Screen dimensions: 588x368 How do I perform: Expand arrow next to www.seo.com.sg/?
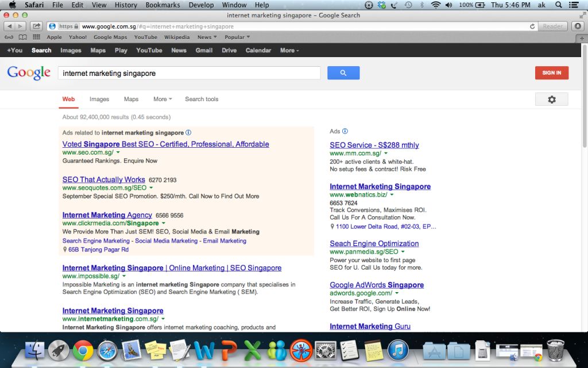[118, 152]
